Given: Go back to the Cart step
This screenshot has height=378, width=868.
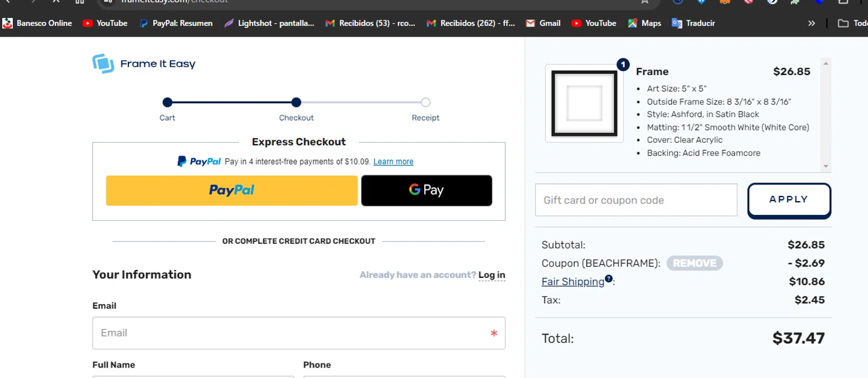Looking at the screenshot, I should pyautogui.click(x=167, y=103).
